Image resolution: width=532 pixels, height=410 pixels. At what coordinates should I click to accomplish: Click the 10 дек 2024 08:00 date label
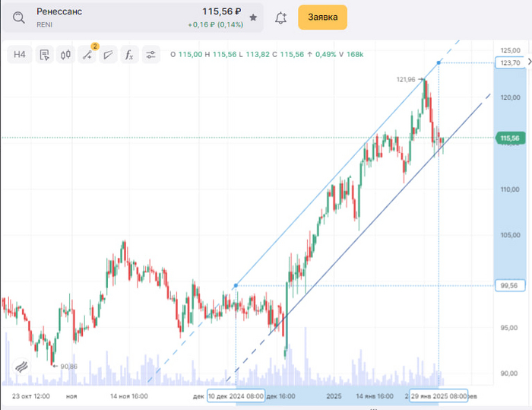pyautogui.click(x=236, y=396)
